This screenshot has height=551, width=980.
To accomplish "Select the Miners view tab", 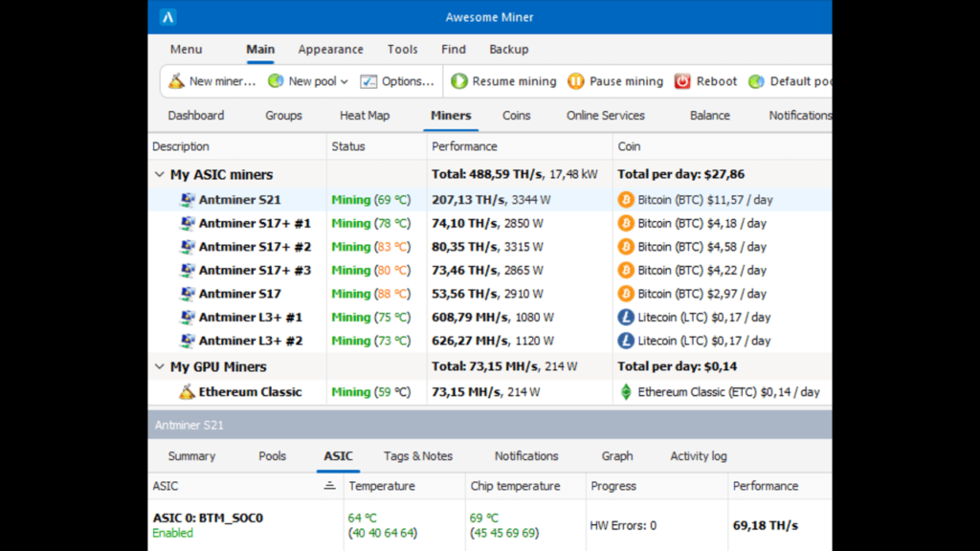I will click(451, 116).
